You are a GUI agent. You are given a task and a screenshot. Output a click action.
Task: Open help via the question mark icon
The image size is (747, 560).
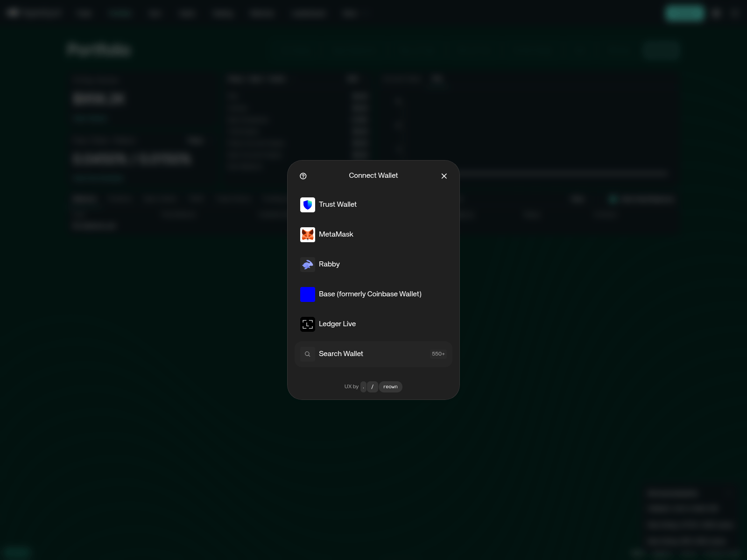[303, 176]
